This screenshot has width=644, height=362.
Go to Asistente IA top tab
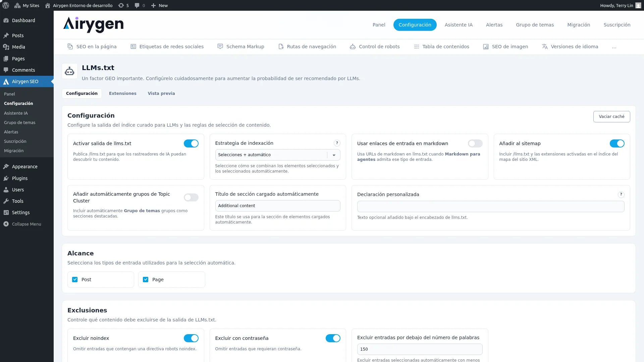(458, 25)
